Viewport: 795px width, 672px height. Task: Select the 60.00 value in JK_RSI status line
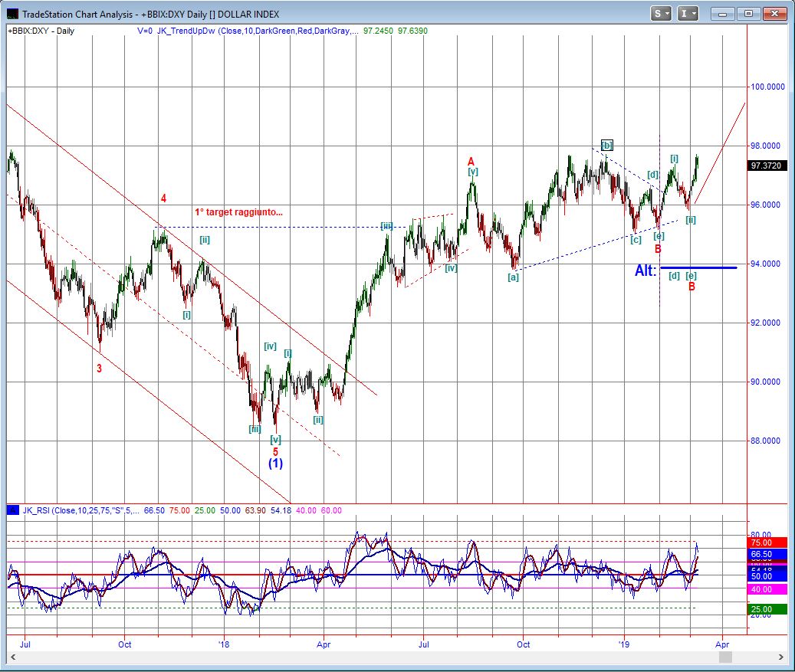(332, 510)
